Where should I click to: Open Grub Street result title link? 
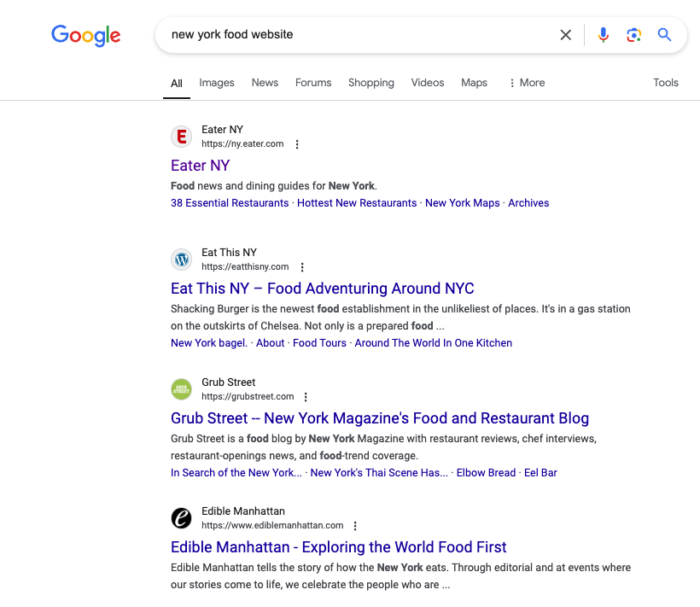(380, 418)
